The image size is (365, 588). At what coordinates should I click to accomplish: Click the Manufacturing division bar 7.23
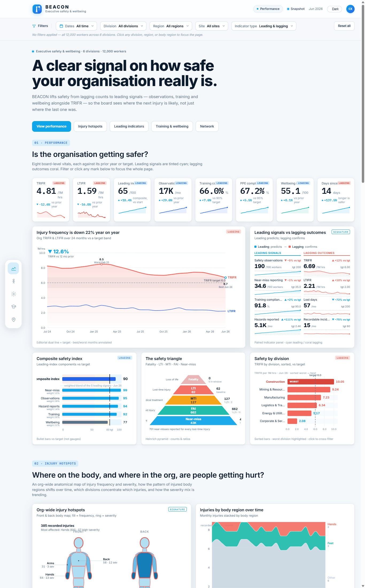pyautogui.click(x=304, y=397)
